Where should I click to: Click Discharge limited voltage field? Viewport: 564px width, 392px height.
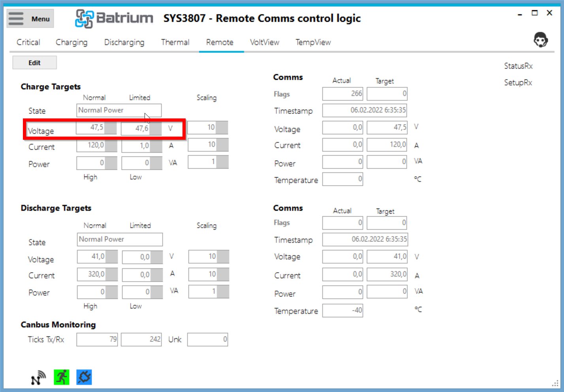(142, 257)
